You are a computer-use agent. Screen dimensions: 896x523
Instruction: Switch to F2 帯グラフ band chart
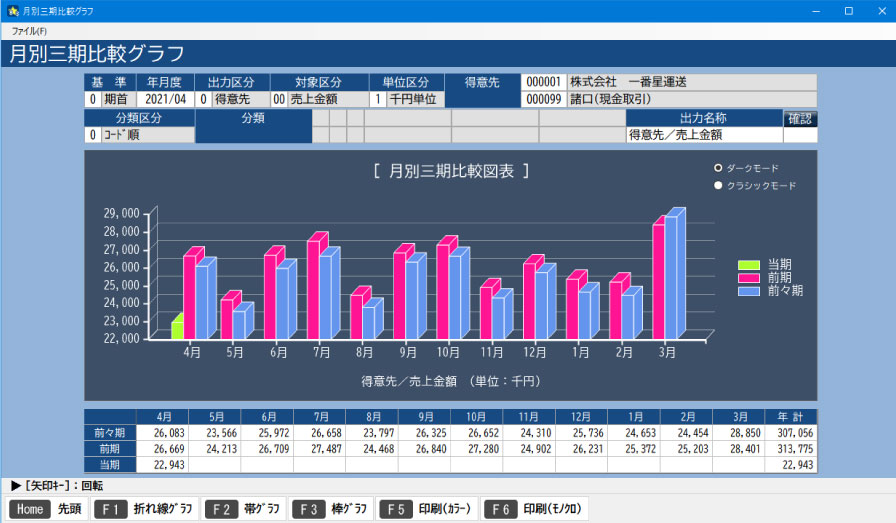click(x=244, y=509)
